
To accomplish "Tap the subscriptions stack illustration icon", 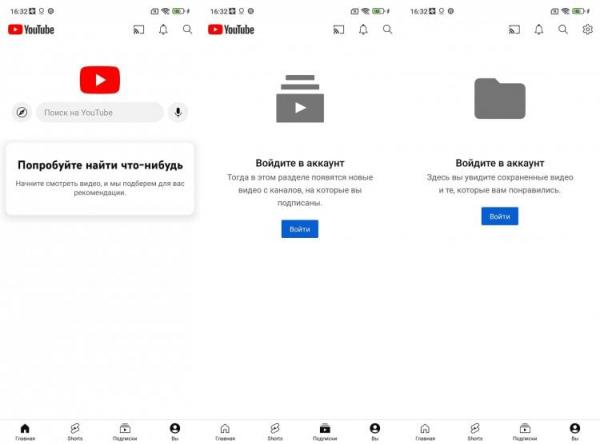I will coord(300,99).
